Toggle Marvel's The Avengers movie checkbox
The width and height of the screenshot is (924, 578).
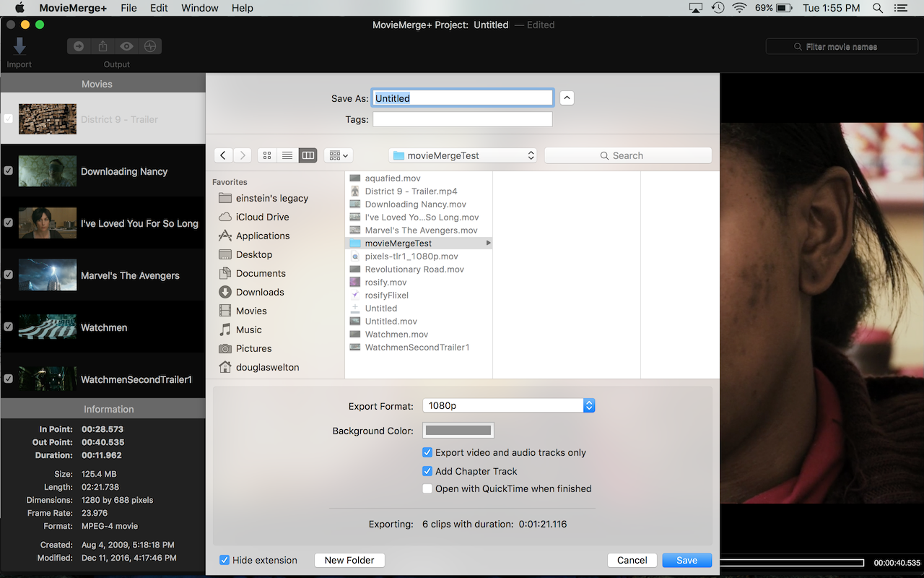click(8, 275)
